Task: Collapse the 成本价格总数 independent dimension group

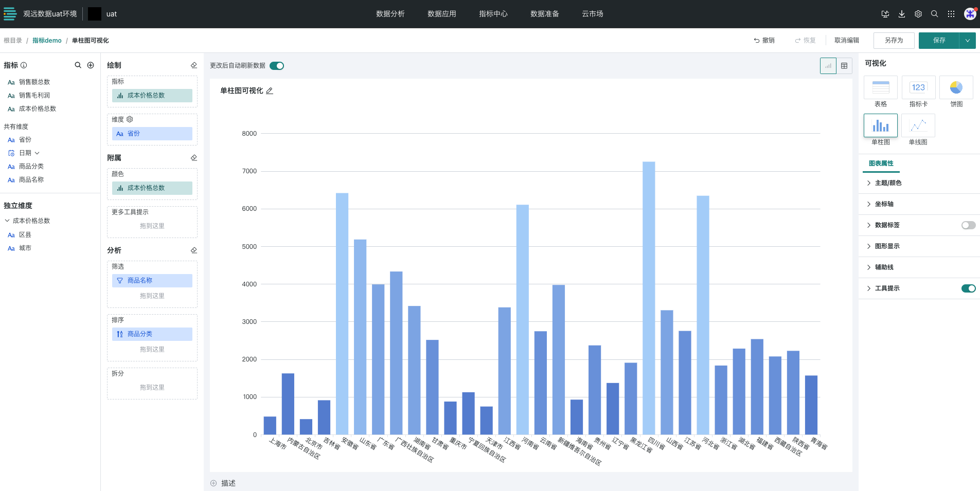Action: click(x=7, y=221)
